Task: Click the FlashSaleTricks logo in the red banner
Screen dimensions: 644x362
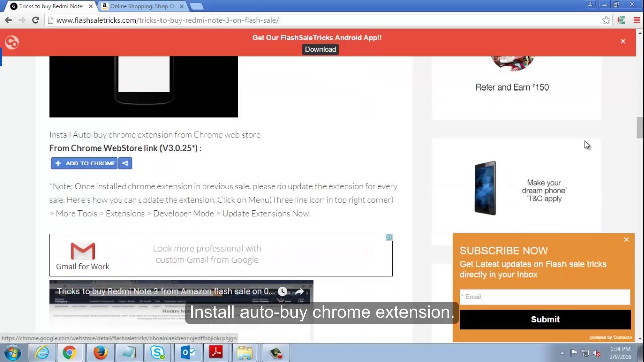Action: pos(12,42)
